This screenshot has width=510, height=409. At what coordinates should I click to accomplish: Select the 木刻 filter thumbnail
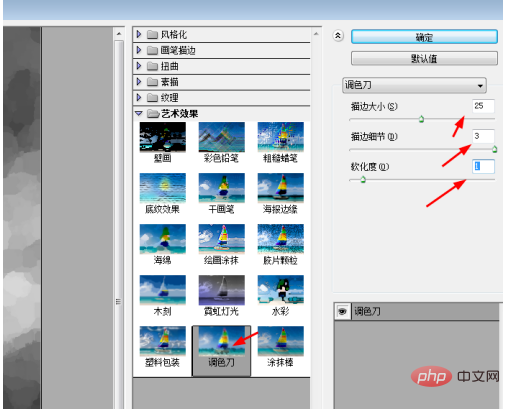click(163, 290)
